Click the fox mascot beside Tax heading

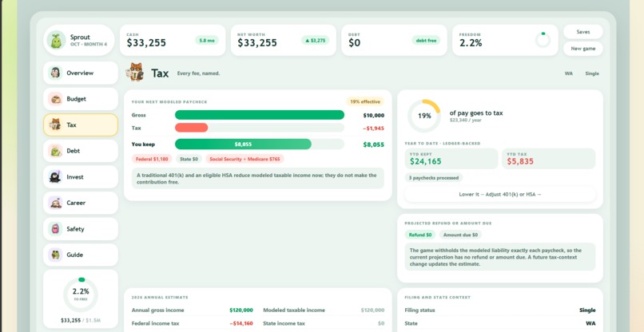tap(135, 73)
